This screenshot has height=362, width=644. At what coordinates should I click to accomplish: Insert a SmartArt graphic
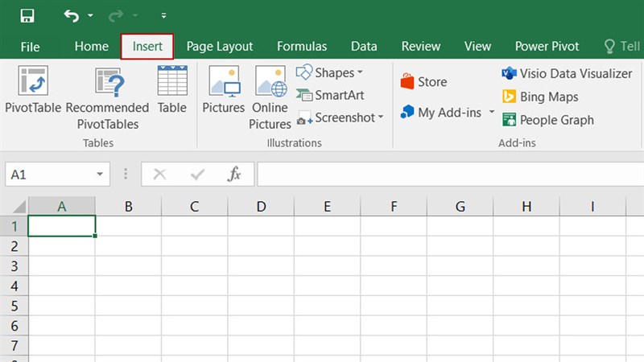[330, 95]
